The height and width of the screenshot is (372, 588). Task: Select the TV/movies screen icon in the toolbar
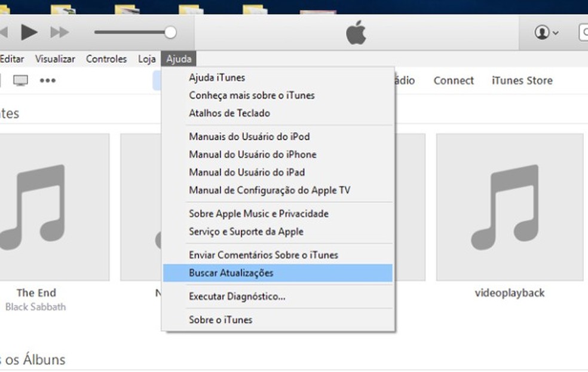[21, 80]
